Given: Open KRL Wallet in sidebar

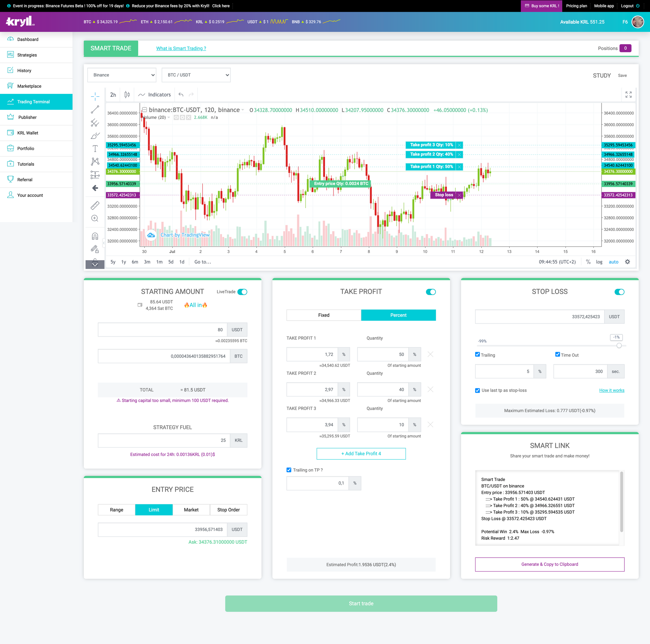Looking at the screenshot, I should click(x=36, y=133).
